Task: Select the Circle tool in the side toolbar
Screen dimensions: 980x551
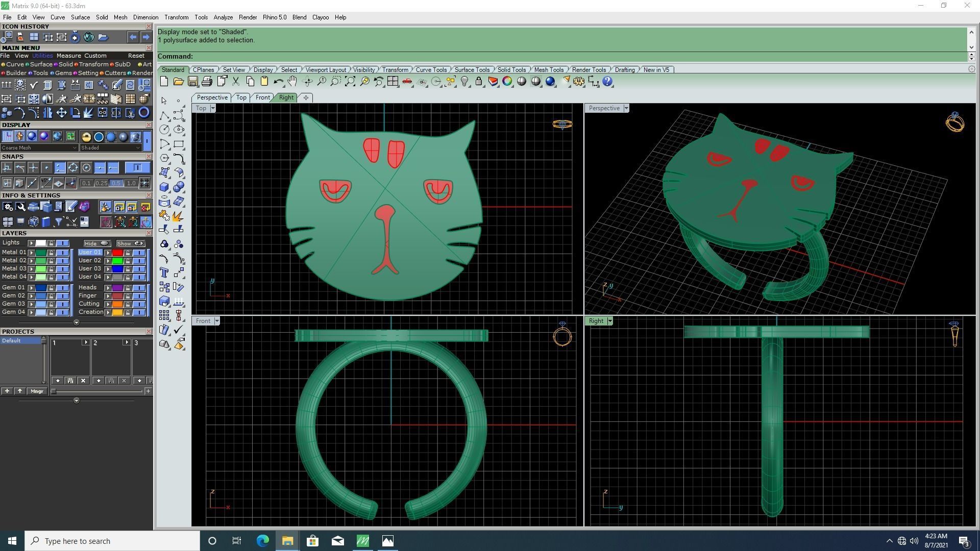Action: (x=164, y=130)
